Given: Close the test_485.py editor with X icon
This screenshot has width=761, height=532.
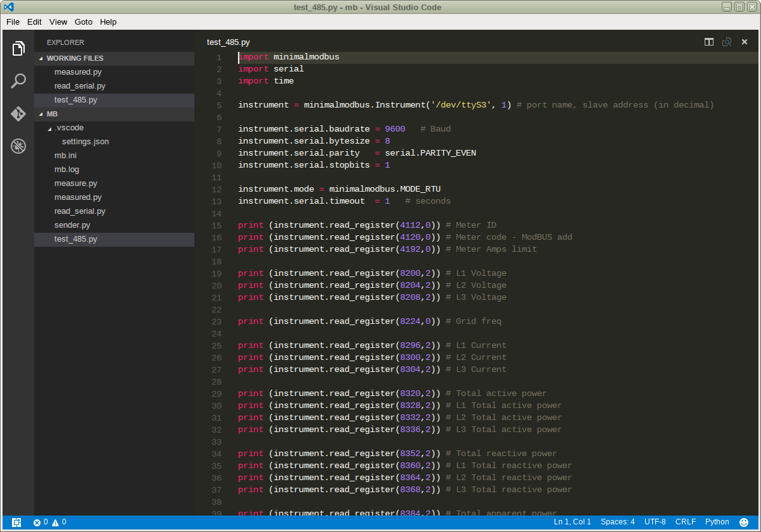Looking at the screenshot, I should click(x=745, y=42).
